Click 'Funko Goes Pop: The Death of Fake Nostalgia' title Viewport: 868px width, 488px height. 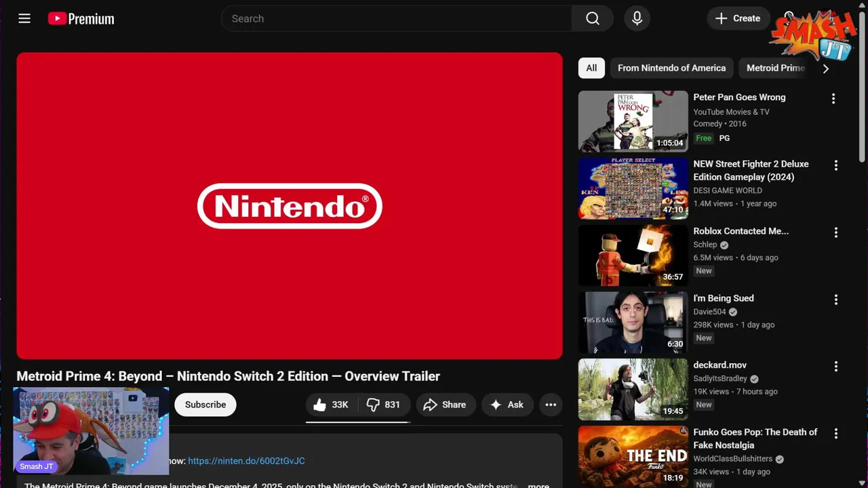point(755,439)
